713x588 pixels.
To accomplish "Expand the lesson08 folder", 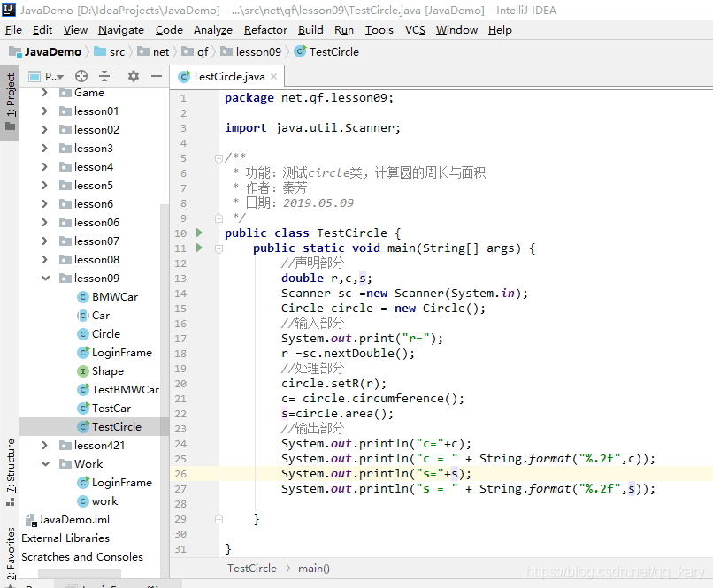I will (x=44, y=260).
